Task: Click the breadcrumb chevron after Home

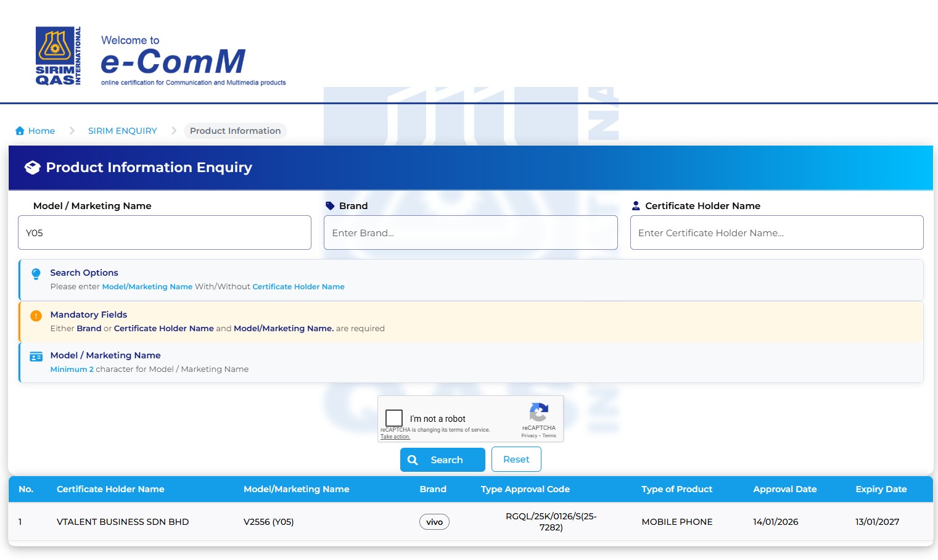Action: click(x=72, y=131)
